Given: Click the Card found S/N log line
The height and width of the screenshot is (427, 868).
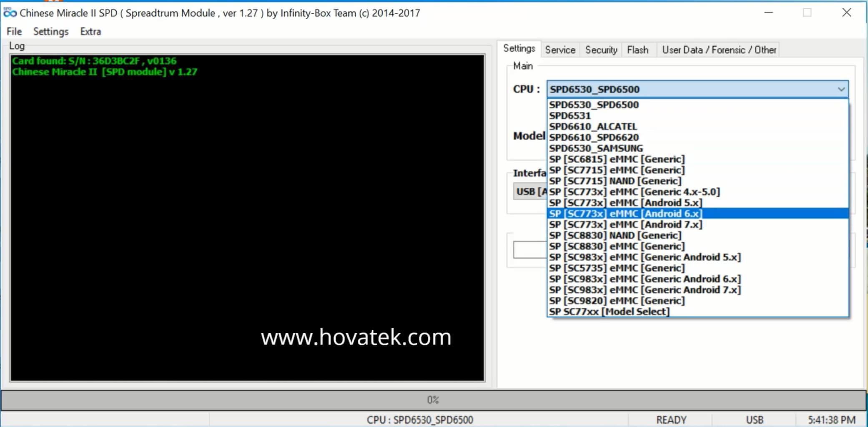Looking at the screenshot, I should (x=94, y=61).
